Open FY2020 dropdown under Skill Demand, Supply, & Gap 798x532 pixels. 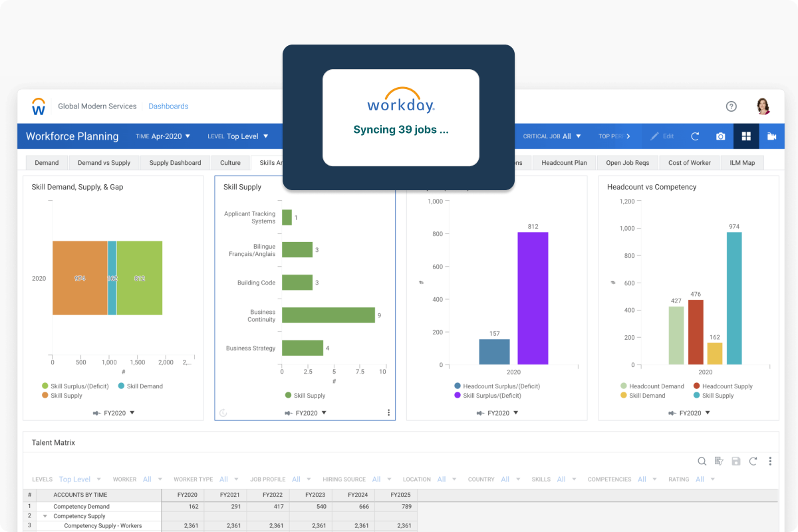point(119,413)
